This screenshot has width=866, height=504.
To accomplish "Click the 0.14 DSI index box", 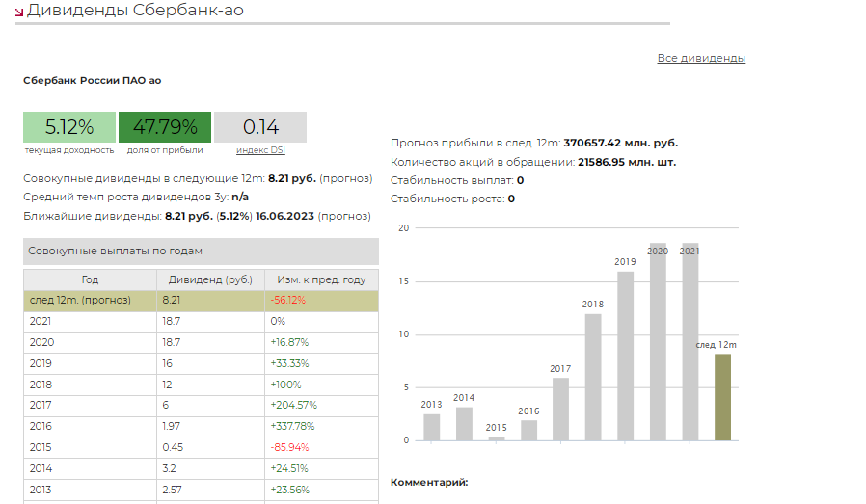I will (x=260, y=127).
